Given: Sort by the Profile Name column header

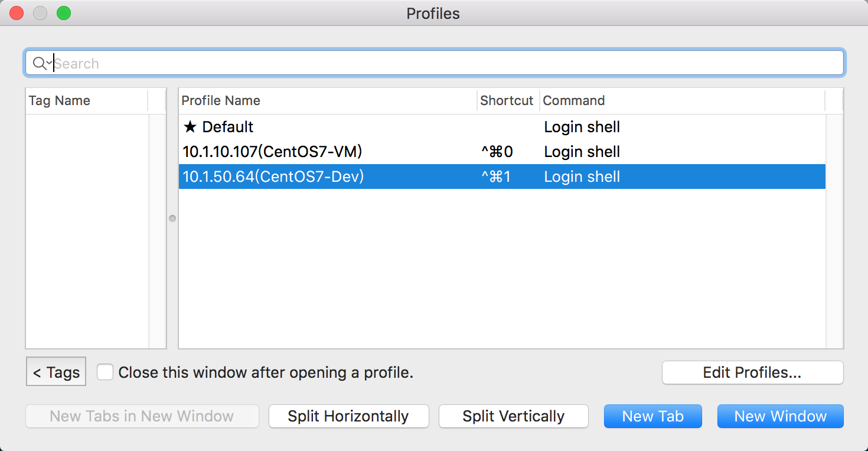Looking at the screenshot, I should (328, 100).
